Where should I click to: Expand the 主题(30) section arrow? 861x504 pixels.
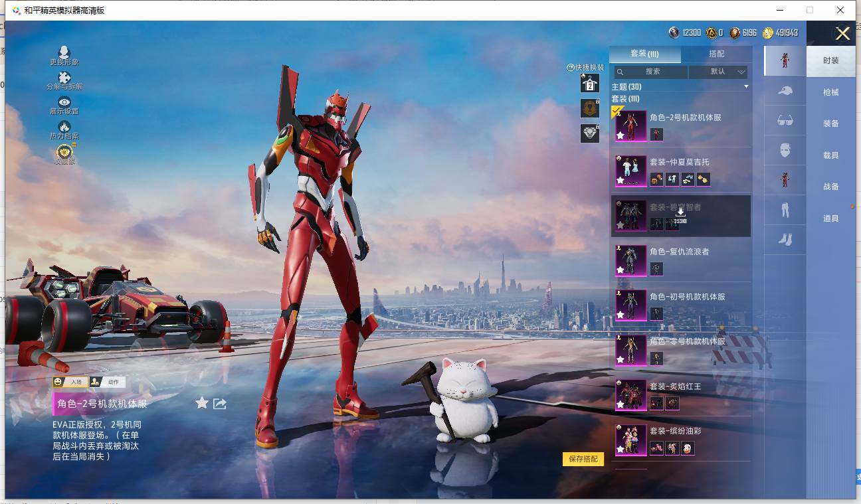tap(746, 87)
